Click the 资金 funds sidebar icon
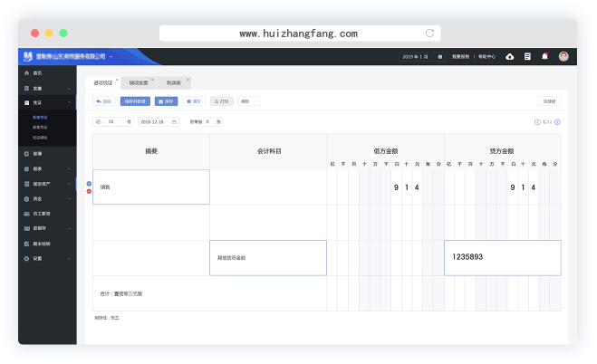597x364 pixels. click(26, 199)
